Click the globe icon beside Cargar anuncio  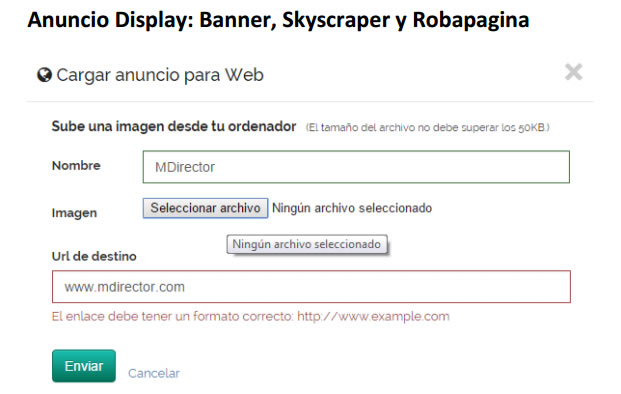point(44,75)
